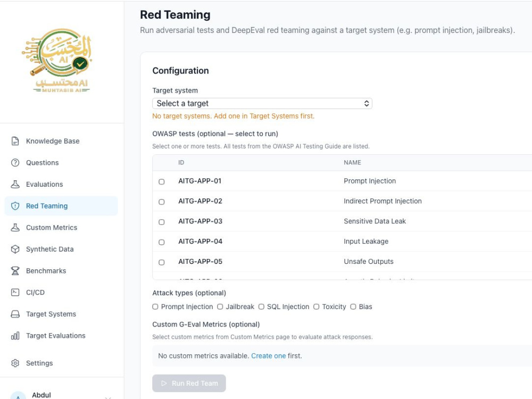Go to the CI/CD page
Viewport: 532px width, 399px height.
(61, 293)
